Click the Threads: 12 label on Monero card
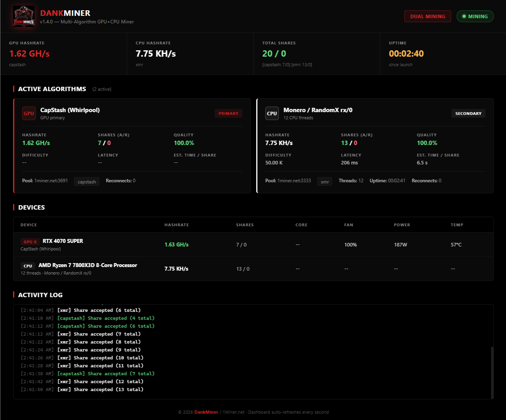The width and height of the screenshot is (506, 420). tap(351, 181)
